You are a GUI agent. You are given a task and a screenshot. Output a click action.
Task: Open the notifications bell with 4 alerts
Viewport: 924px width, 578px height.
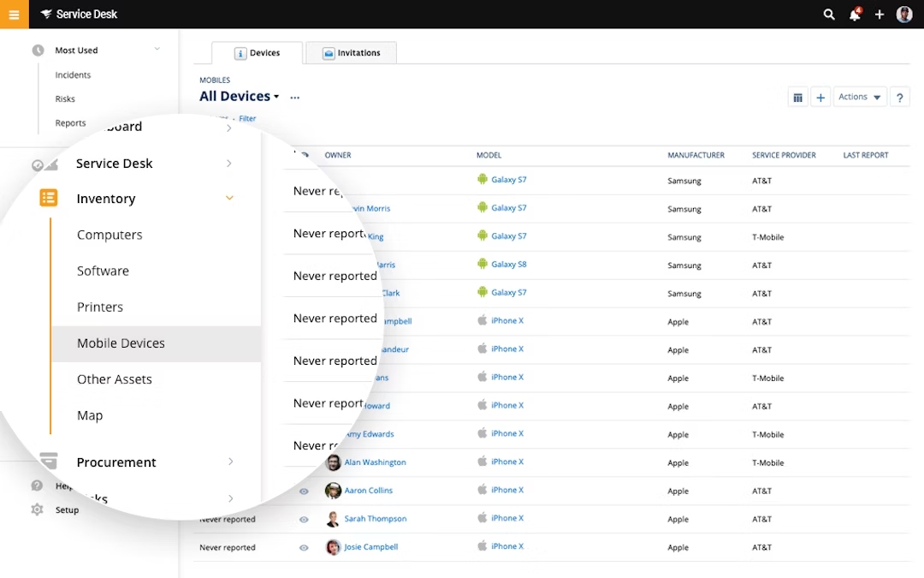[x=854, y=15]
